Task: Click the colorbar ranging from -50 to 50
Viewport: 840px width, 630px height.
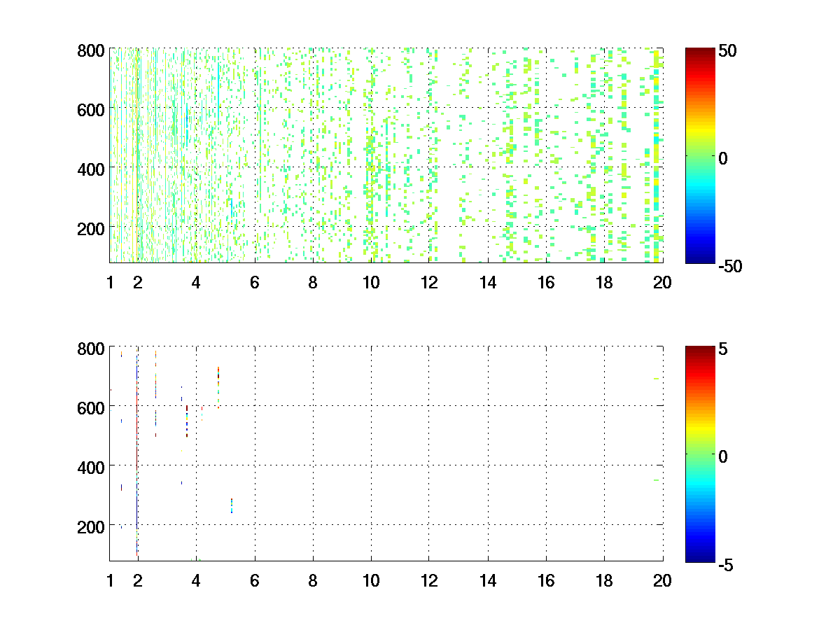Action: pos(700,155)
